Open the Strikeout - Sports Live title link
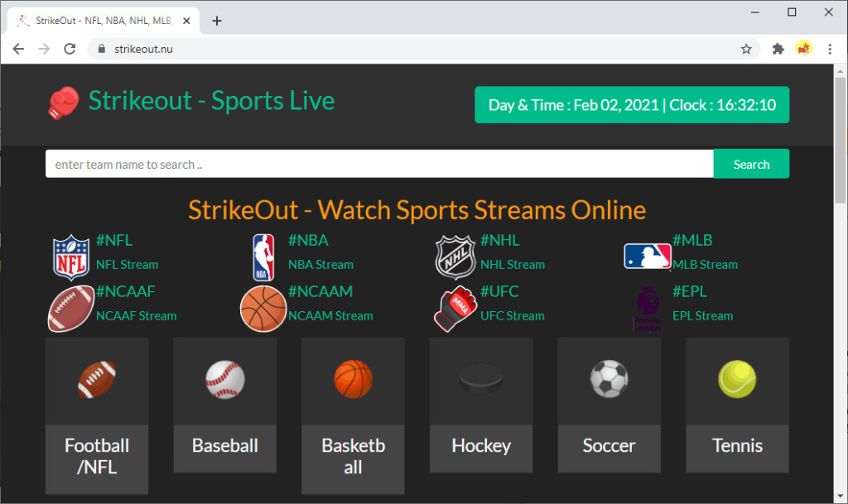848x504 pixels. click(x=211, y=101)
